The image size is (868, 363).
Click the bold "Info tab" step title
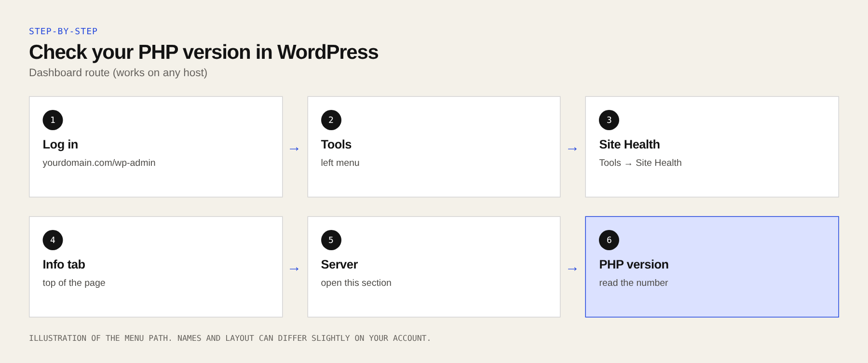tap(64, 265)
